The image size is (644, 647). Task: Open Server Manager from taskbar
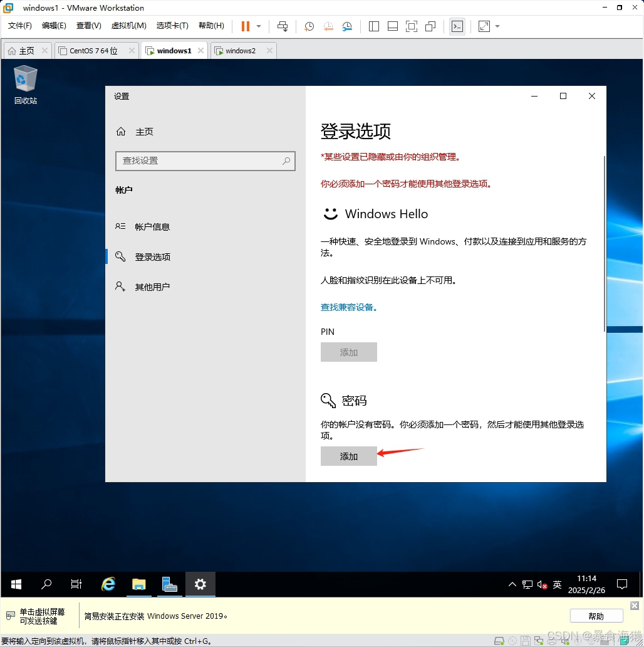pyautogui.click(x=169, y=584)
